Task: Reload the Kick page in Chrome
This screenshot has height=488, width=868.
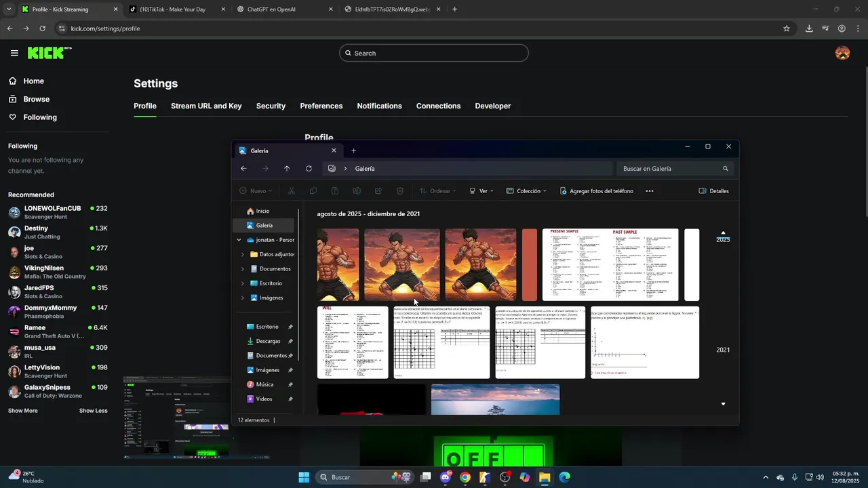Action: pyautogui.click(x=42, y=28)
